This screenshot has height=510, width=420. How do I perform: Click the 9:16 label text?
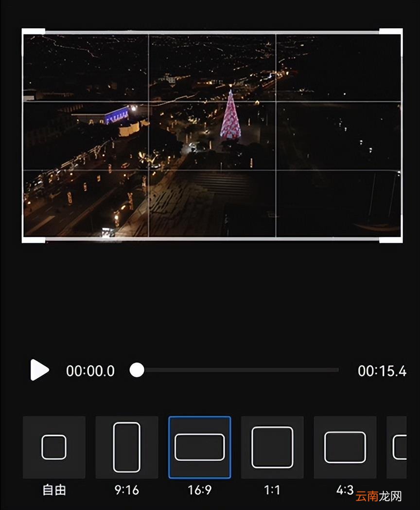click(x=127, y=490)
